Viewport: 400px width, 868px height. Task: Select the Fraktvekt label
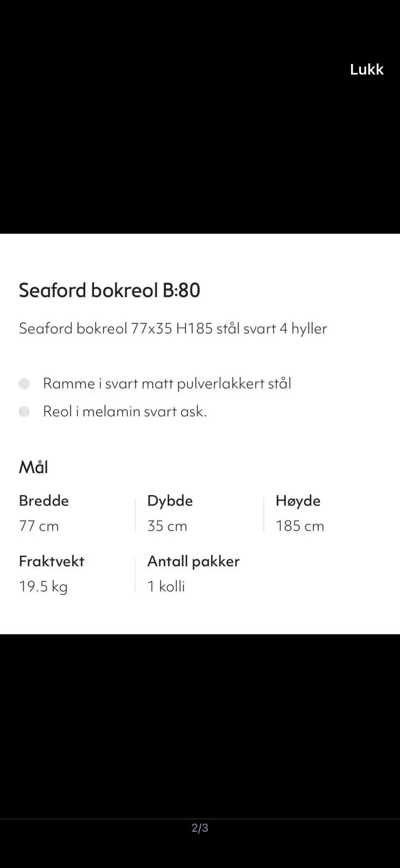click(x=52, y=561)
